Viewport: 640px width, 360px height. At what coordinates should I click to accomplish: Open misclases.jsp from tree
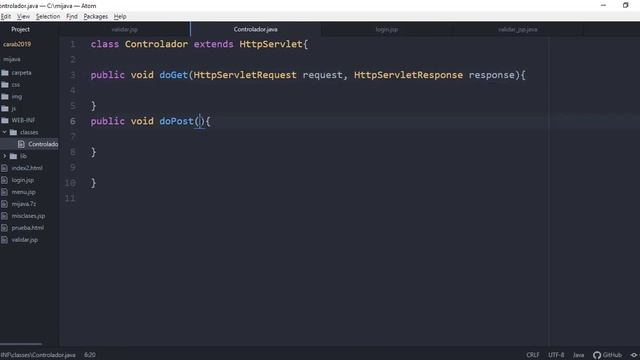(28, 216)
